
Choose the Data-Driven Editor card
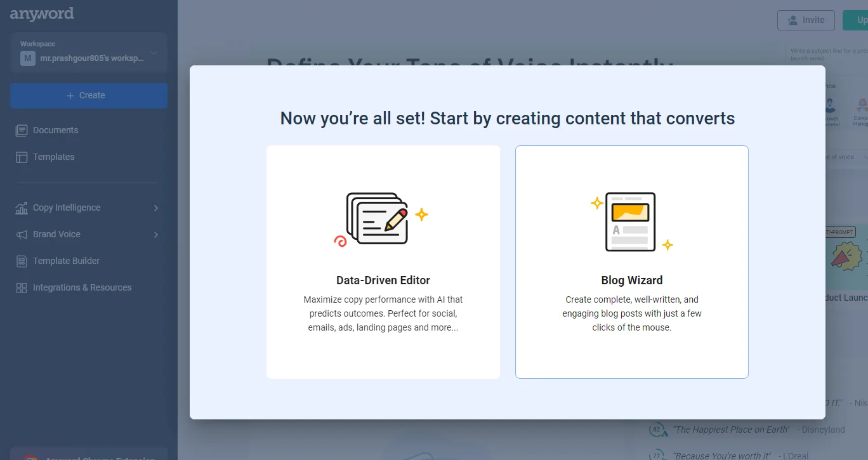(383, 262)
